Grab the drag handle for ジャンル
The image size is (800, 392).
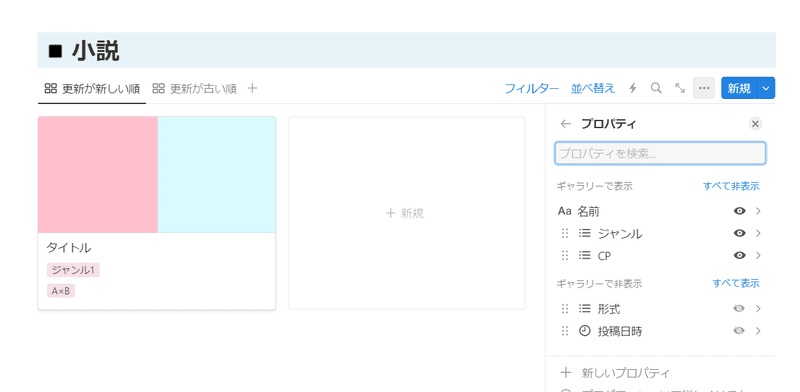tap(565, 233)
